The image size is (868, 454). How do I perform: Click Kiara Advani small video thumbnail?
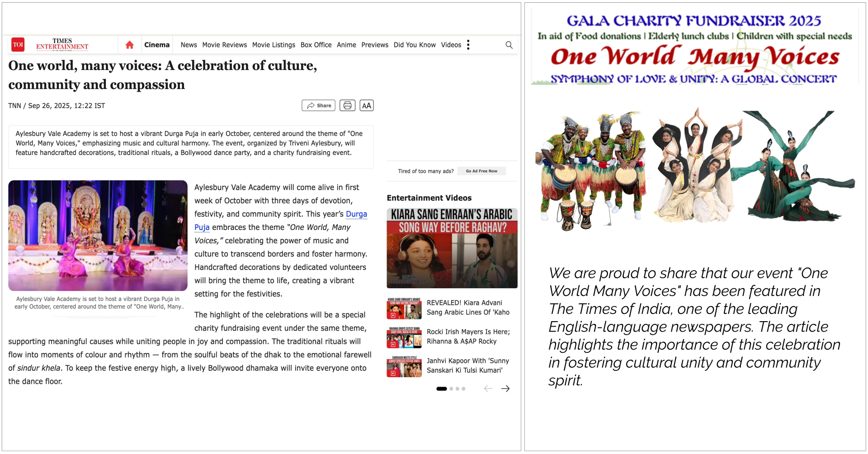coord(404,309)
